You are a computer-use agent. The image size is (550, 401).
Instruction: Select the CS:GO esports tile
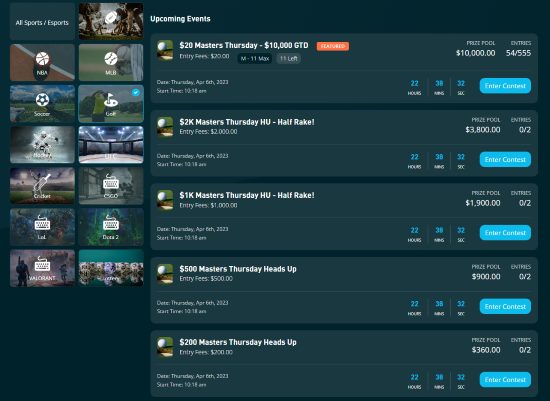tap(111, 186)
